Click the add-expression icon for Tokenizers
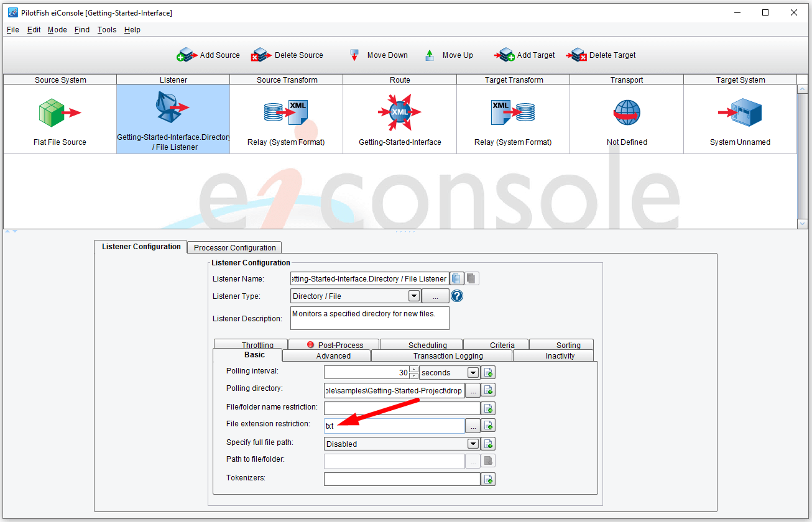 tap(489, 479)
